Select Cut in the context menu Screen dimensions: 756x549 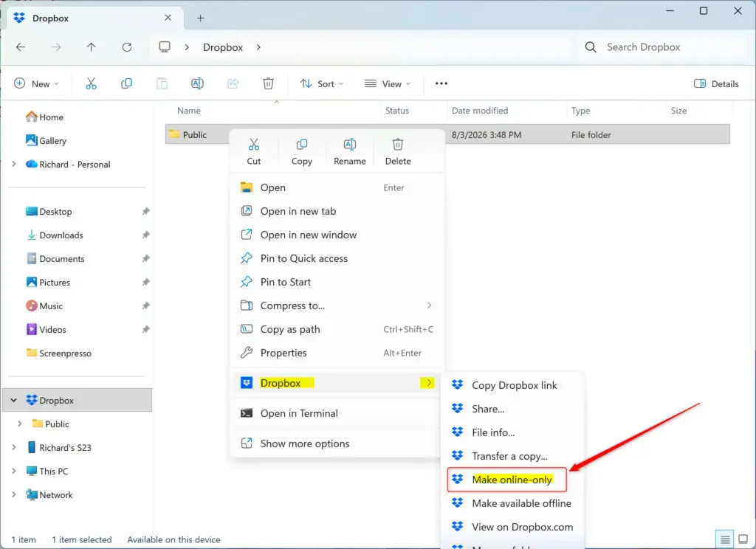[x=254, y=152]
